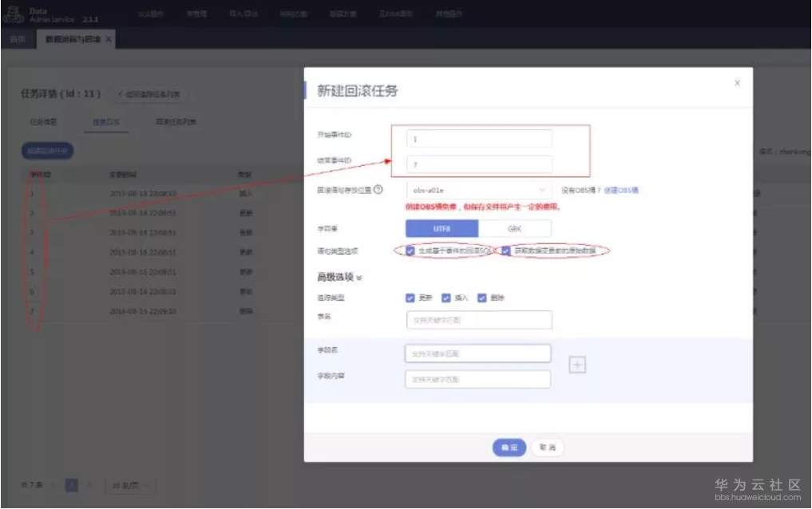Switch to the 首页 tab

pyautogui.click(x=18, y=39)
